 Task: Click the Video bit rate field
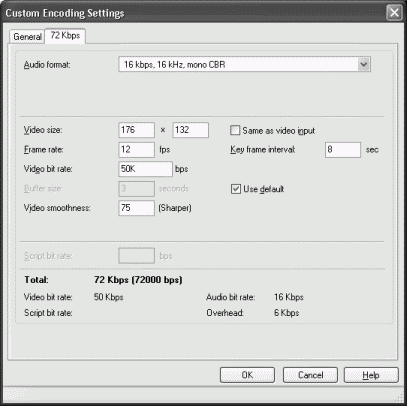146,169
